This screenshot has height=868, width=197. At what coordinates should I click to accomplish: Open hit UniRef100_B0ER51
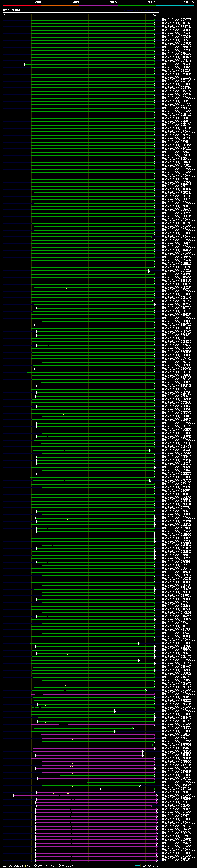tap(177, 752)
